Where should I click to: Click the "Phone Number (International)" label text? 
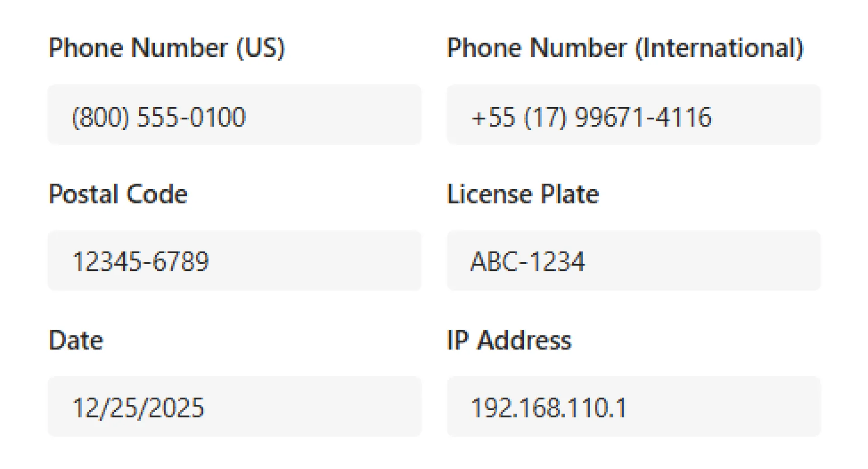[625, 48]
